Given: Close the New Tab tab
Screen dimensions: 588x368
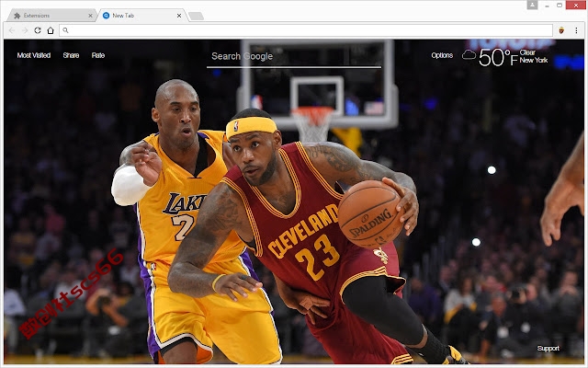Looking at the screenshot, I should point(179,16).
